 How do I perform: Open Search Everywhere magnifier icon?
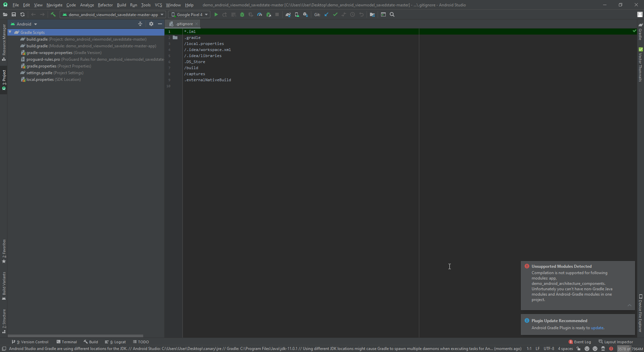pos(392,14)
